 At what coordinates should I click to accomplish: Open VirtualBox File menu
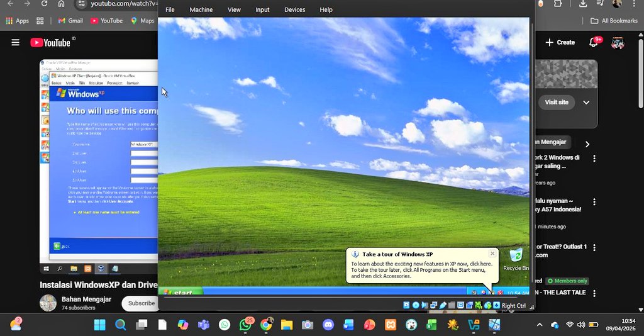(x=170, y=9)
